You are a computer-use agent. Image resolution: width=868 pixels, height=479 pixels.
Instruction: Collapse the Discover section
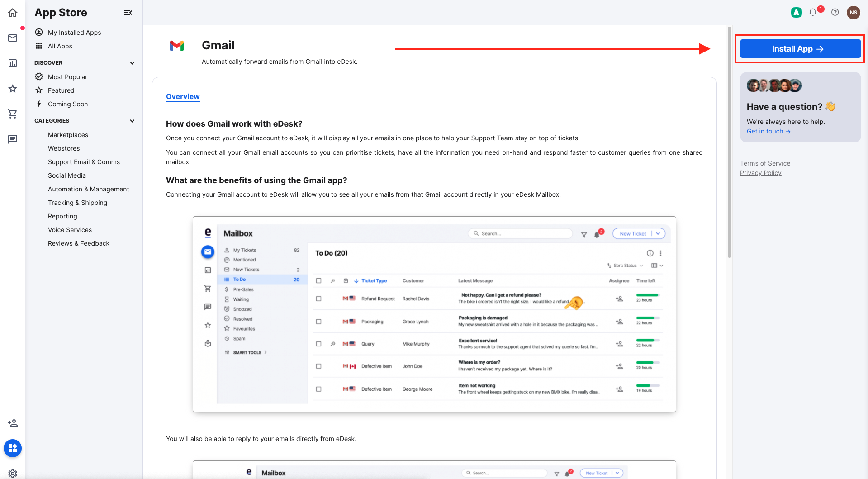coord(132,63)
